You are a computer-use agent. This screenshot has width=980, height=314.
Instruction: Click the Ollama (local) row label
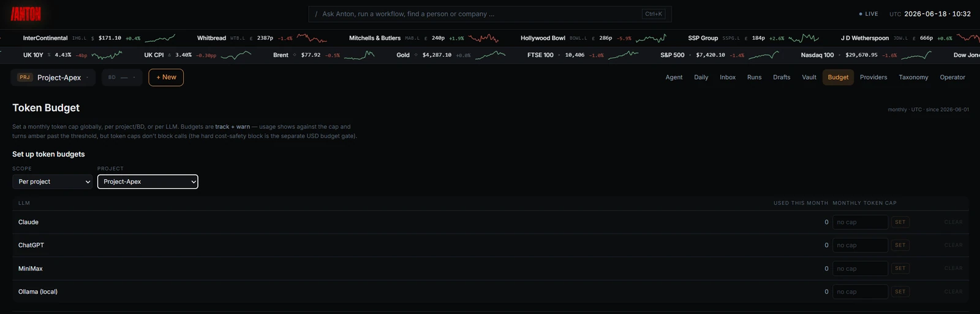pyautogui.click(x=38, y=292)
